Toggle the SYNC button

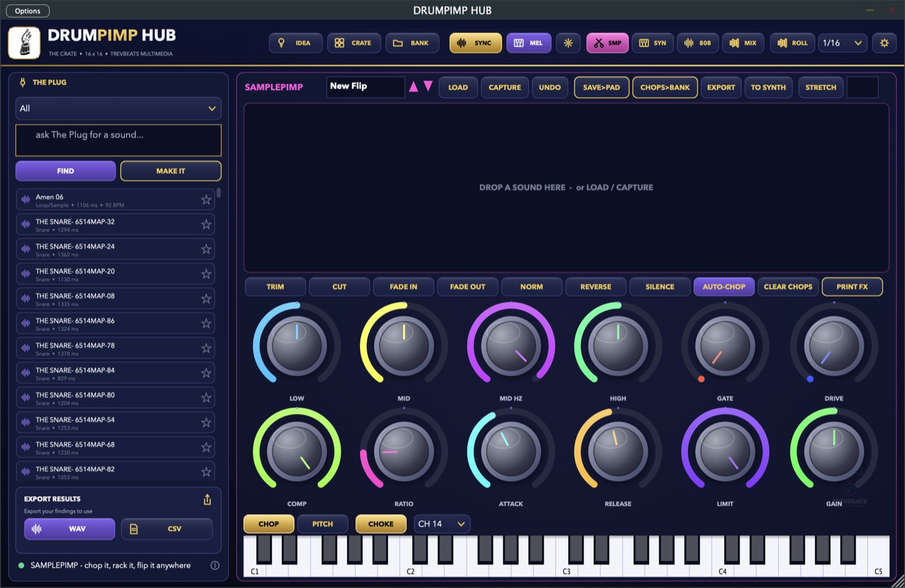(x=475, y=43)
